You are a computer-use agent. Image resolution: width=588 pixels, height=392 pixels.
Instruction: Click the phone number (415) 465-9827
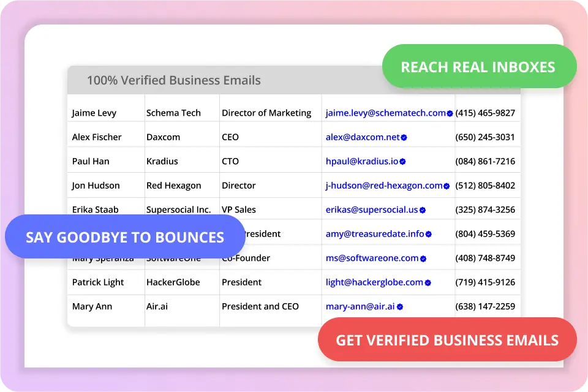click(485, 113)
